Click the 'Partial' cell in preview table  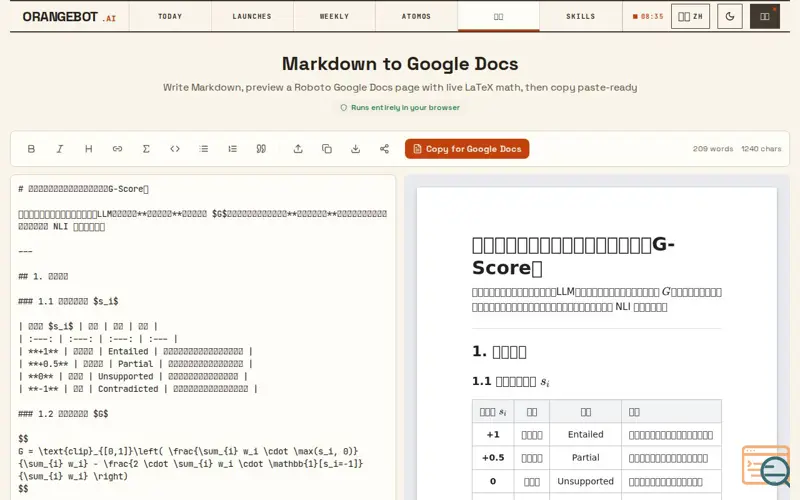pos(585,458)
